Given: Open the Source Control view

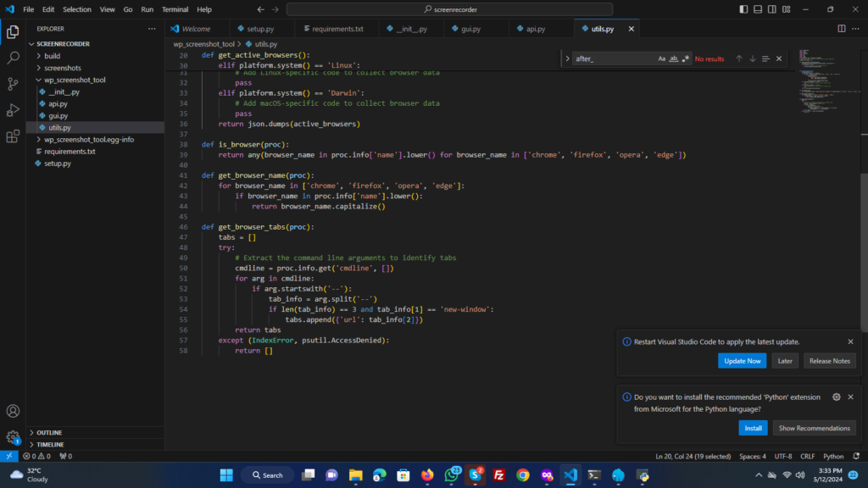Looking at the screenshot, I should (13, 84).
